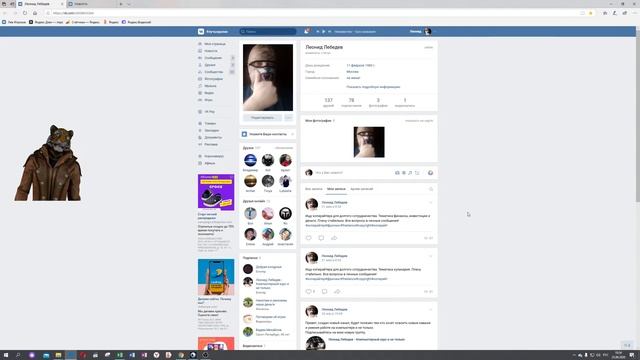This screenshot has width=640, height=360.
Task: Open the photo thumbnail in 'Мои фотографии'
Action: 369,142
